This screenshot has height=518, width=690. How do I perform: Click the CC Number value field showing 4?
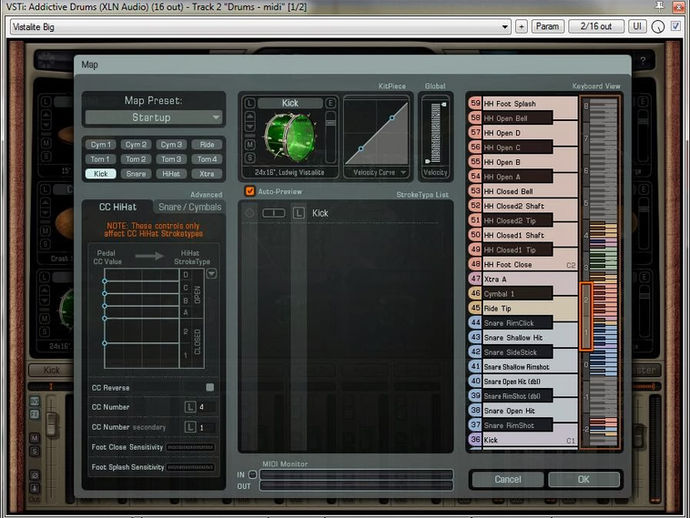tap(207, 407)
